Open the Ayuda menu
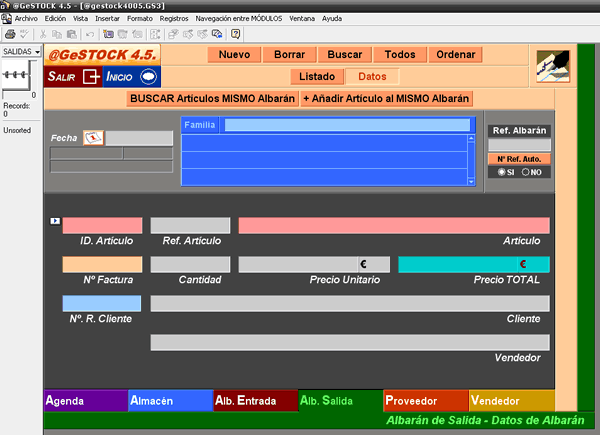Image resolution: width=600 pixels, height=435 pixels. [332, 18]
